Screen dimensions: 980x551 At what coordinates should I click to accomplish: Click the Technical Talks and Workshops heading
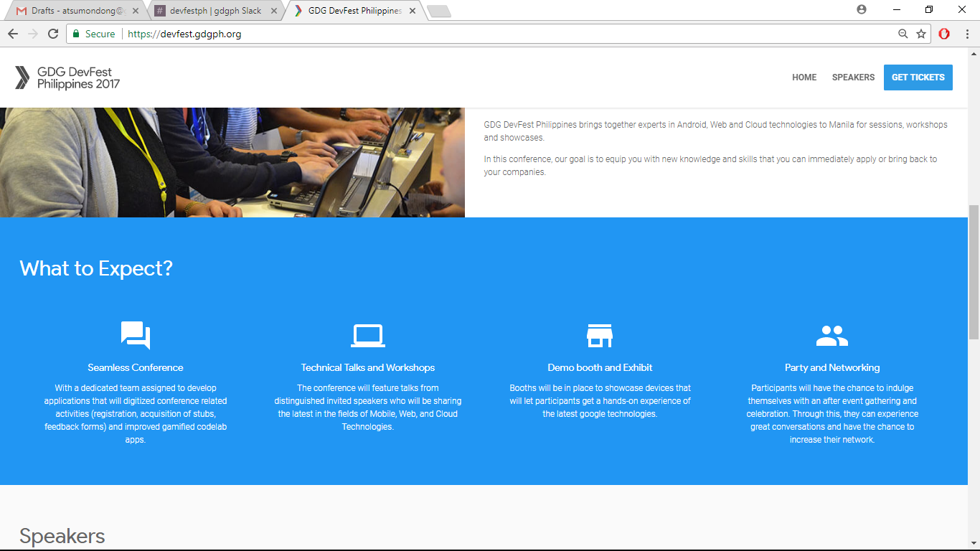pyautogui.click(x=368, y=367)
